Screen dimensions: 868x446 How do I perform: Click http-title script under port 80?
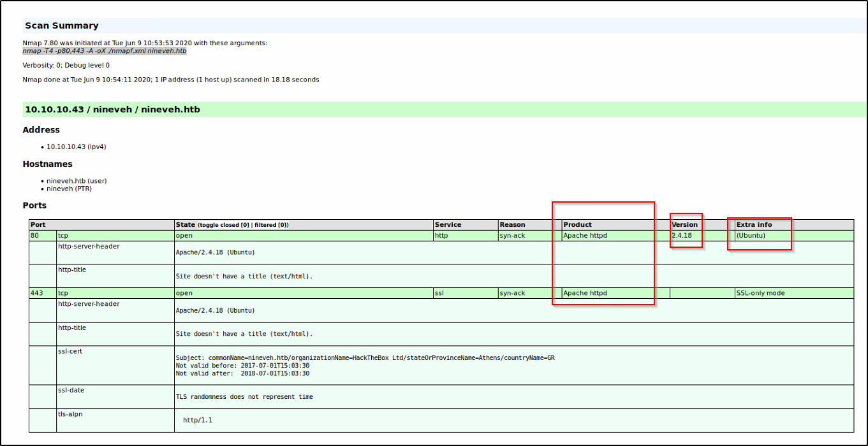[72, 270]
